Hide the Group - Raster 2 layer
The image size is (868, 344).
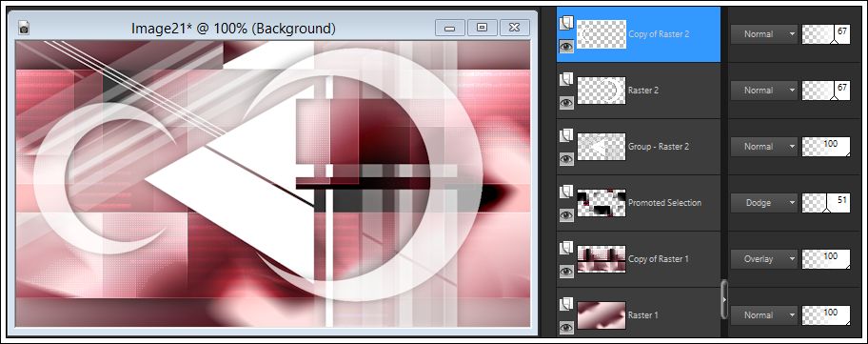click(x=565, y=159)
